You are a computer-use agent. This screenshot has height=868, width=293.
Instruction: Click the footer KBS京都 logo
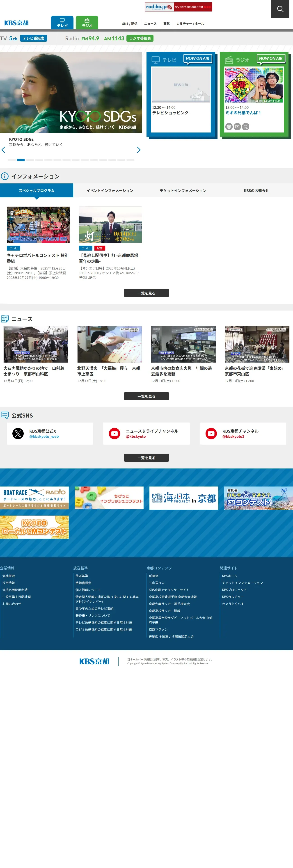coord(94,661)
